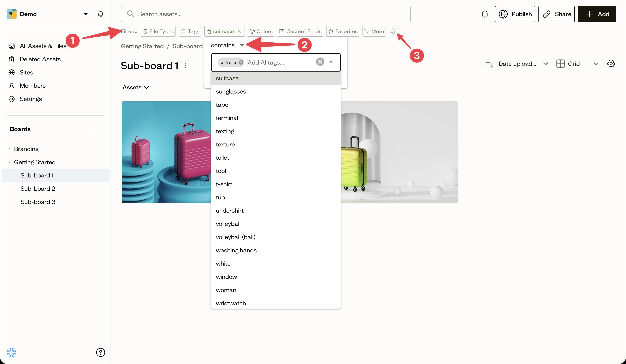Select the suitcase tag option
The image size is (626, 364).
click(276, 78)
